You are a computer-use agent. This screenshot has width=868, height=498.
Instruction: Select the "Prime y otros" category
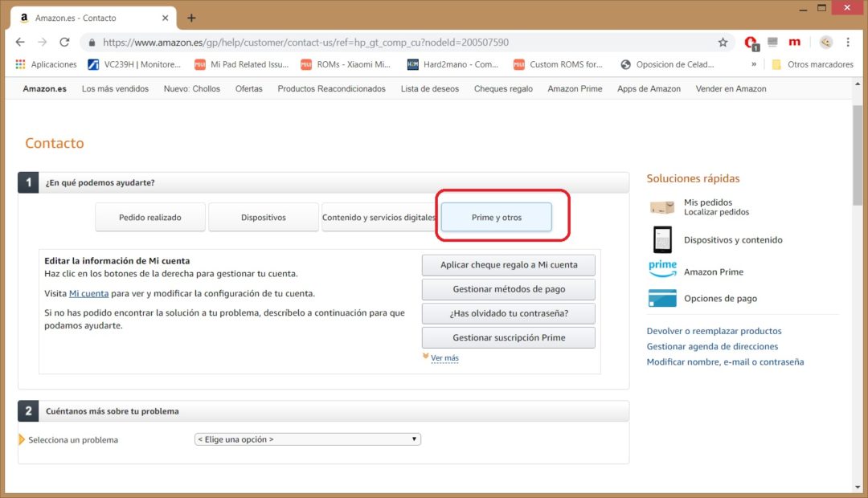[x=497, y=217]
